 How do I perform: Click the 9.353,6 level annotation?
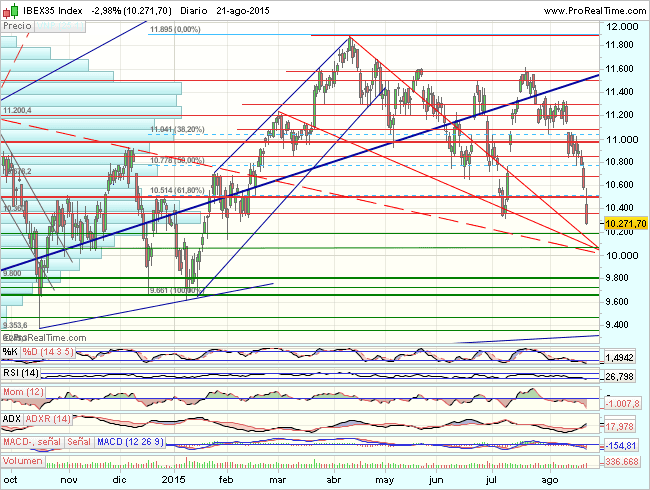[x=15, y=325]
